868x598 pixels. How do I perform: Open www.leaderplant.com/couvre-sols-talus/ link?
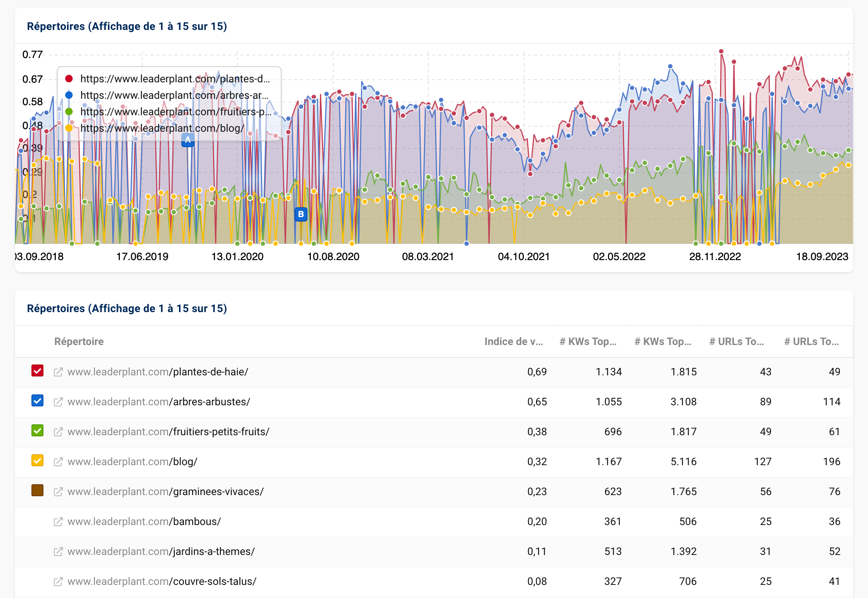pyautogui.click(x=162, y=582)
